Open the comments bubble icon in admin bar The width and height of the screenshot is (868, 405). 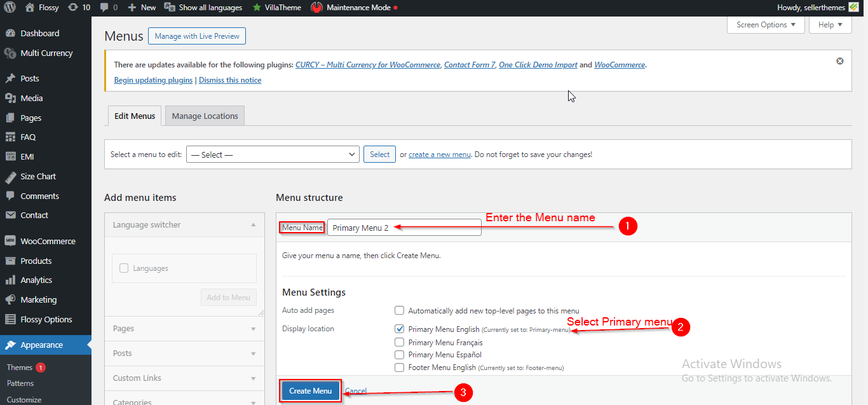(x=104, y=8)
